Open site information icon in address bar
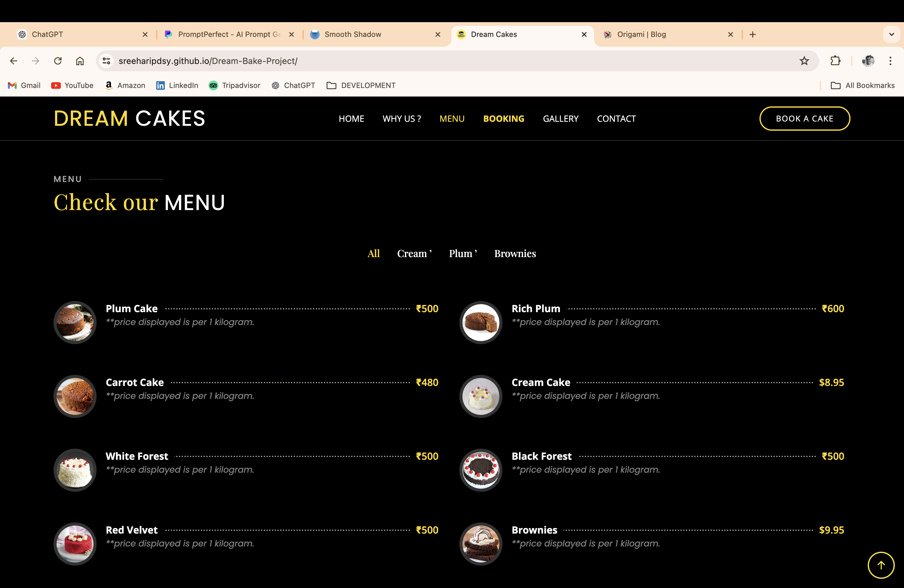The image size is (904, 588). tap(106, 61)
